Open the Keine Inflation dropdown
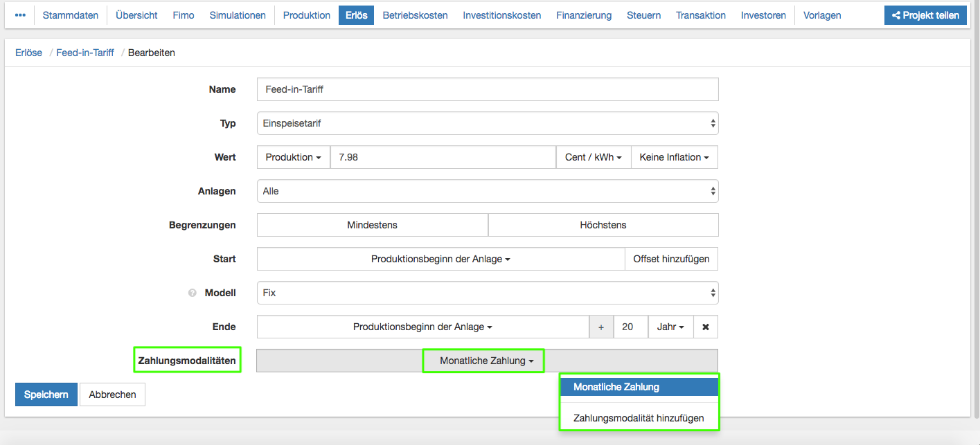Screen dimensions: 980x445 pos(674,157)
